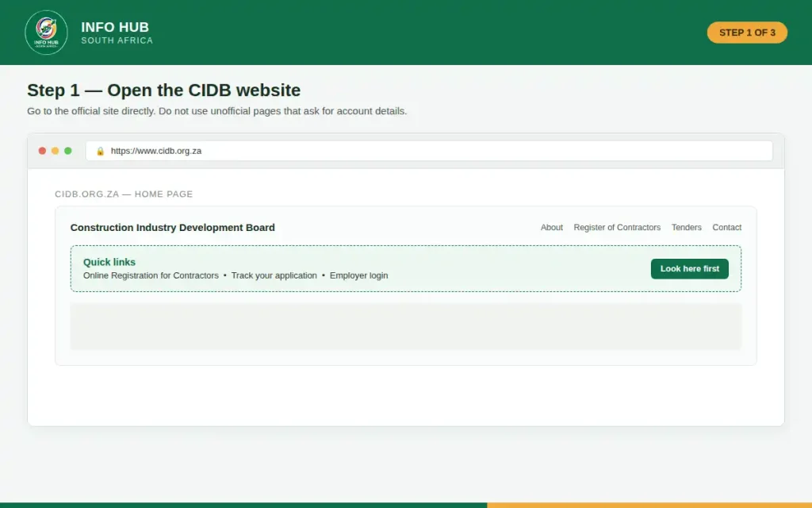Image resolution: width=812 pixels, height=508 pixels.
Task: Open the Tenders menu item
Action: (x=686, y=228)
